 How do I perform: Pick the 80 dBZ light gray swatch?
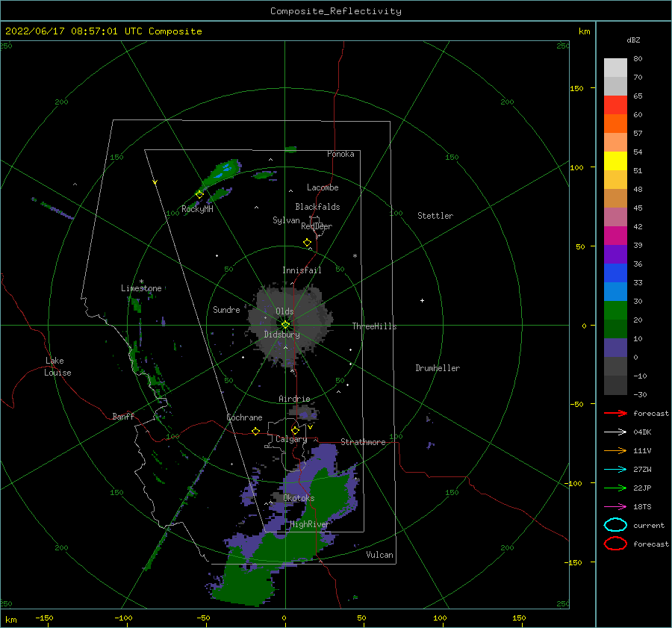(615, 68)
